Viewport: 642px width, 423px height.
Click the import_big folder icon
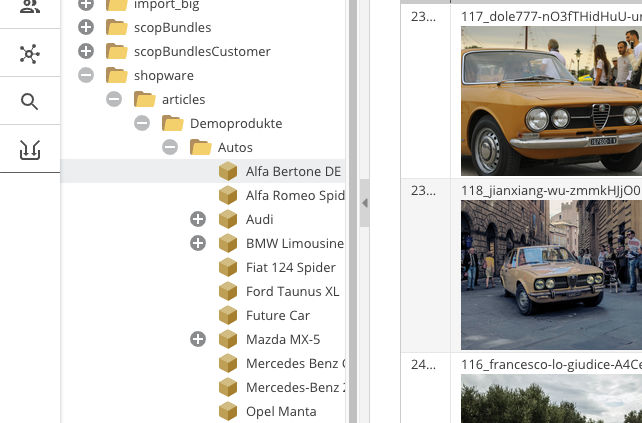(117, 5)
